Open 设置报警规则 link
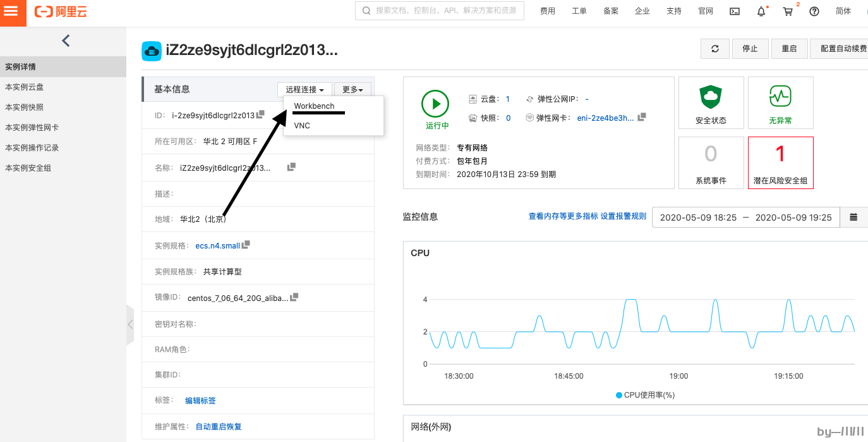Viewport: 868px width, 442px height. (624, 216)
